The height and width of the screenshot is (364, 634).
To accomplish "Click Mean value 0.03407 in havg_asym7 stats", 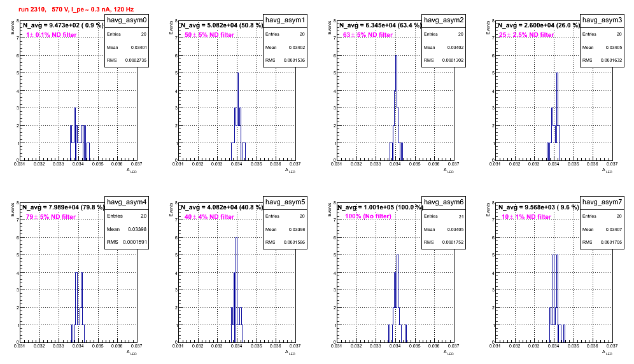I will 614,229.
